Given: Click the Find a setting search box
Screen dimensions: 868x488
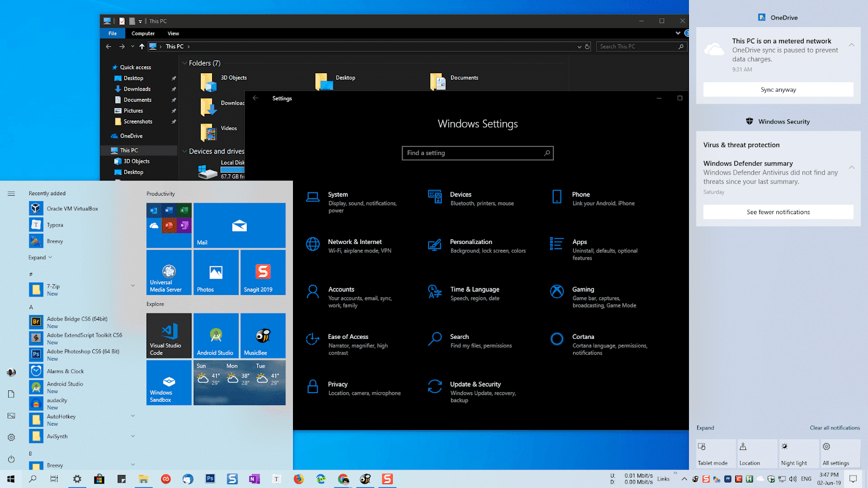Looking at the screenshot, I should (477, 153).
